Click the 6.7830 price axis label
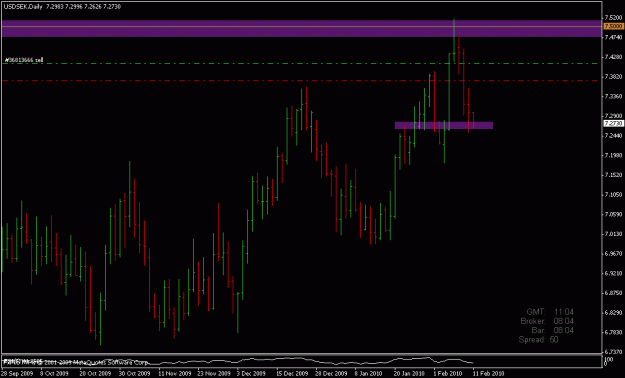This screenshot has height=378, width=625. 613,332
